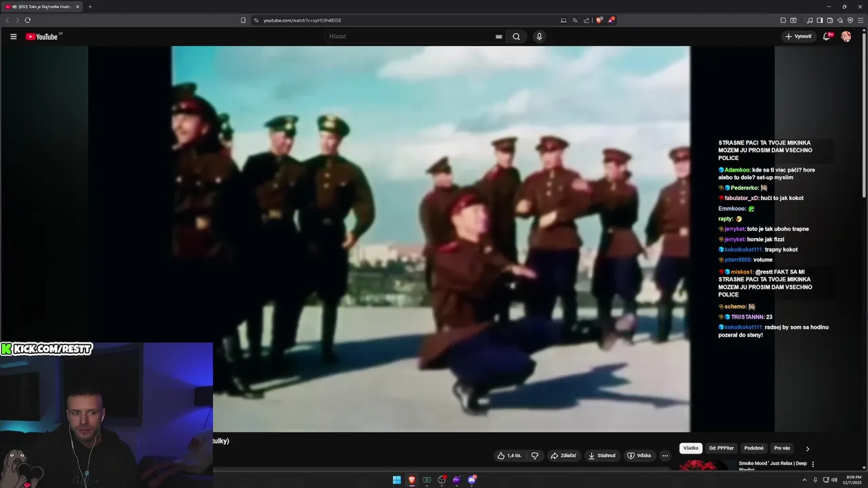
Task: Open Brave from the taskbar
Action: (x=412, y=480)
